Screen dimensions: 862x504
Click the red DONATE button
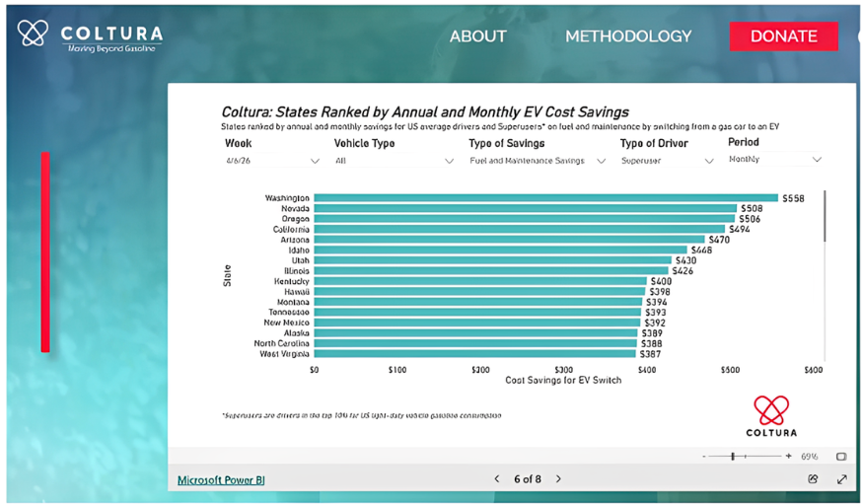pos(783,36)
